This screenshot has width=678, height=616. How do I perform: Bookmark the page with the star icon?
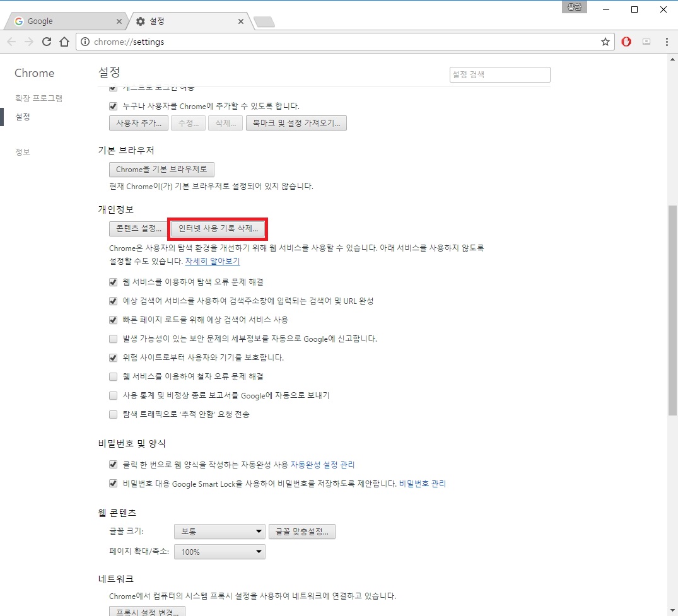[x=605, y=42]
